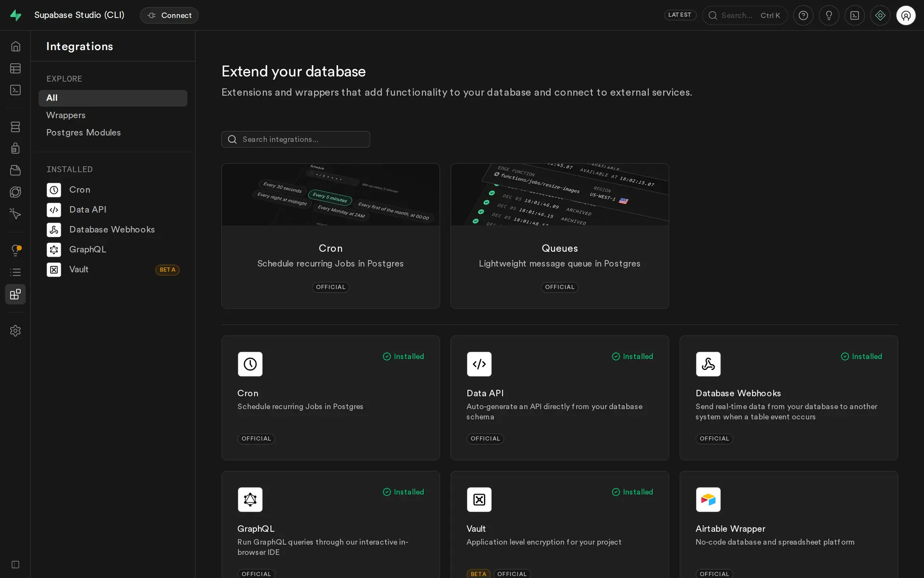924x578 pixels.
Task: Open the Edge Functions sidebar icon
Action: point(15,192)
